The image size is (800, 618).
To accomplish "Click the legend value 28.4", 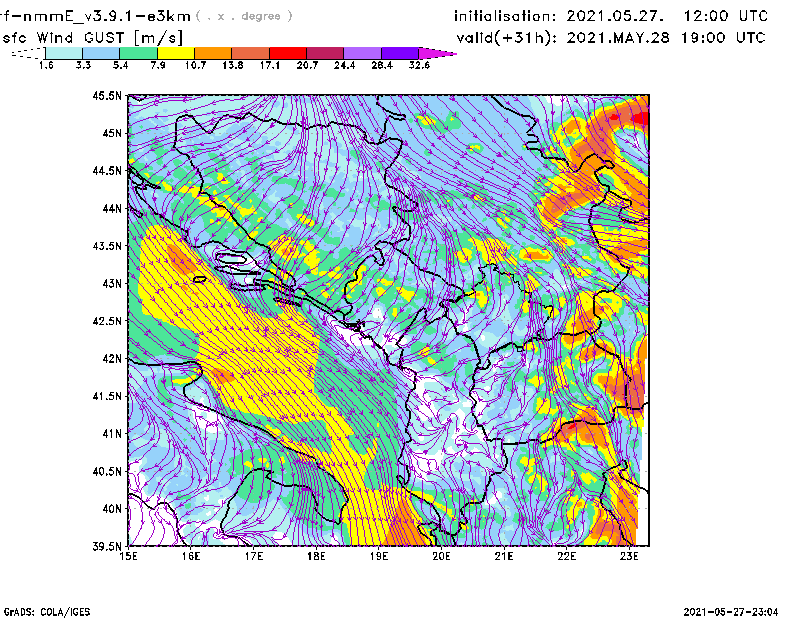I will pyautogui.click(x=382, y=65).
